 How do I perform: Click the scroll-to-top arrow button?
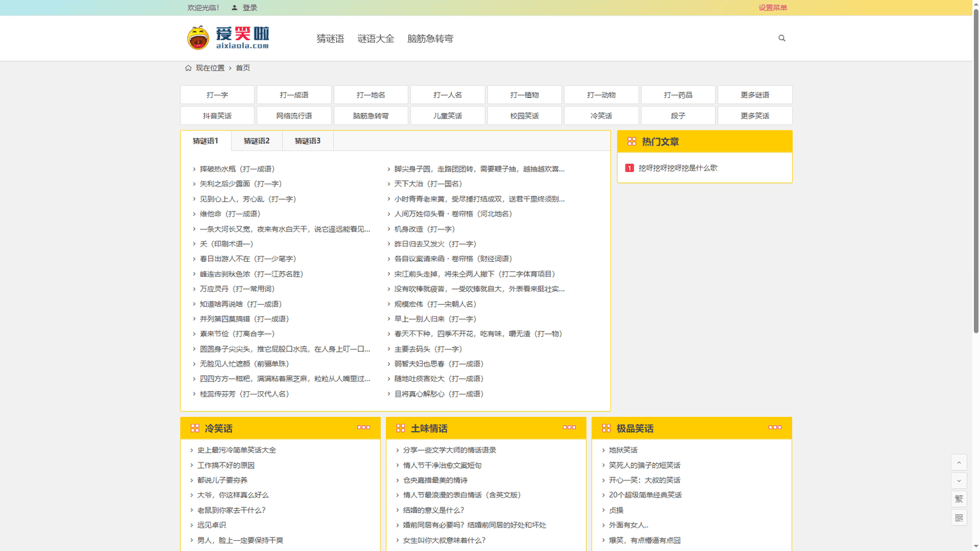959,463
